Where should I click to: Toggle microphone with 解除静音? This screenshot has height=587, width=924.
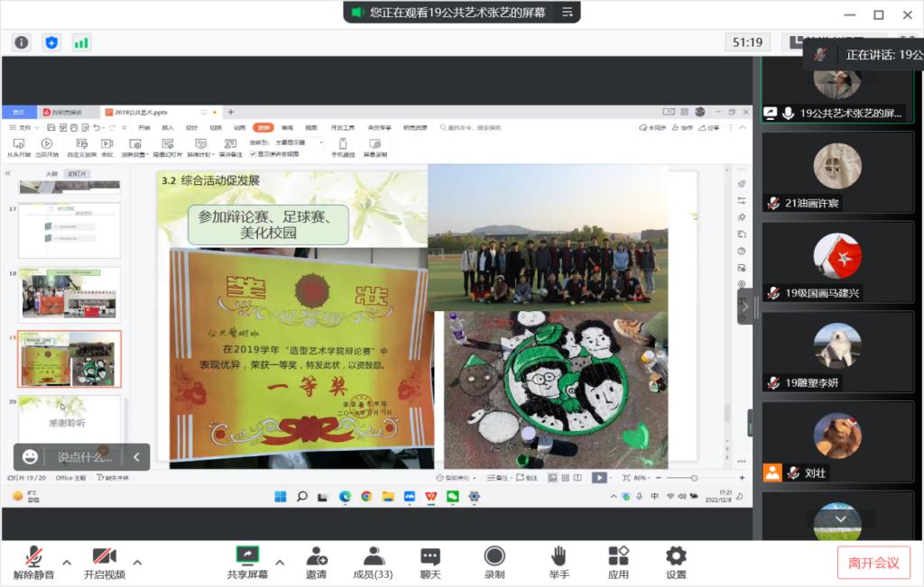click(34, 563)
